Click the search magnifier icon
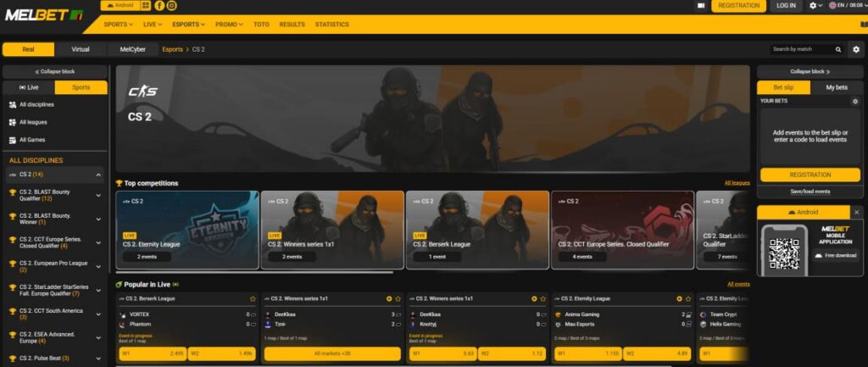The width and height of the screenshot is (868, 367). click(838, 49)
